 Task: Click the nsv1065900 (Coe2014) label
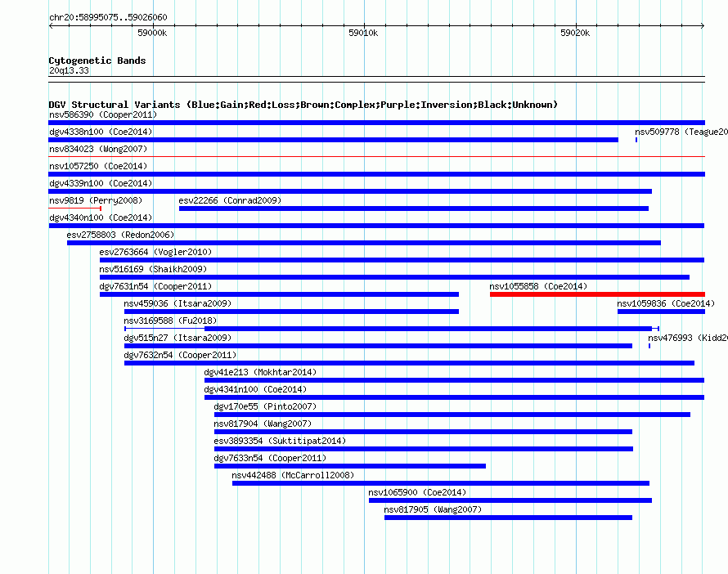tap(417, 492)
